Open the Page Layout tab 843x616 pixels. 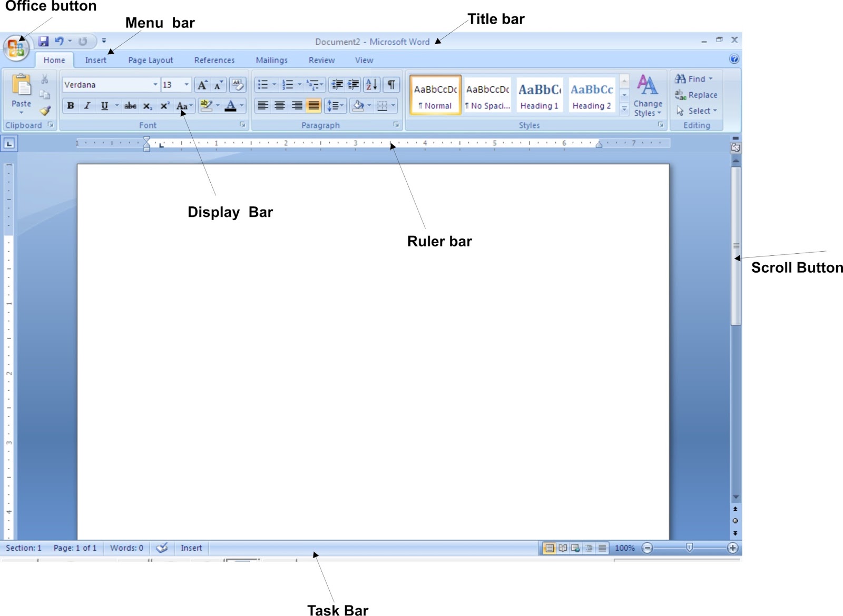click(x=151, y=60)
